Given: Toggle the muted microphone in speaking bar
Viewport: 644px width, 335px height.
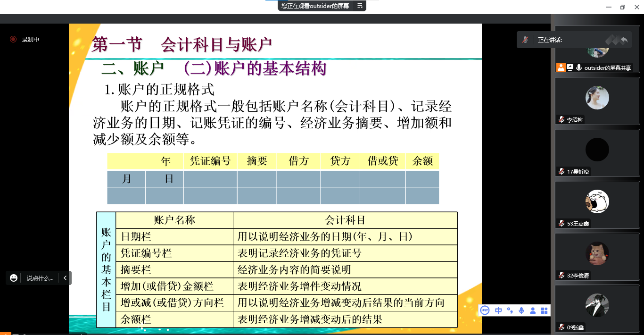Looking at the screenshot, I should (x=525, y=40).
